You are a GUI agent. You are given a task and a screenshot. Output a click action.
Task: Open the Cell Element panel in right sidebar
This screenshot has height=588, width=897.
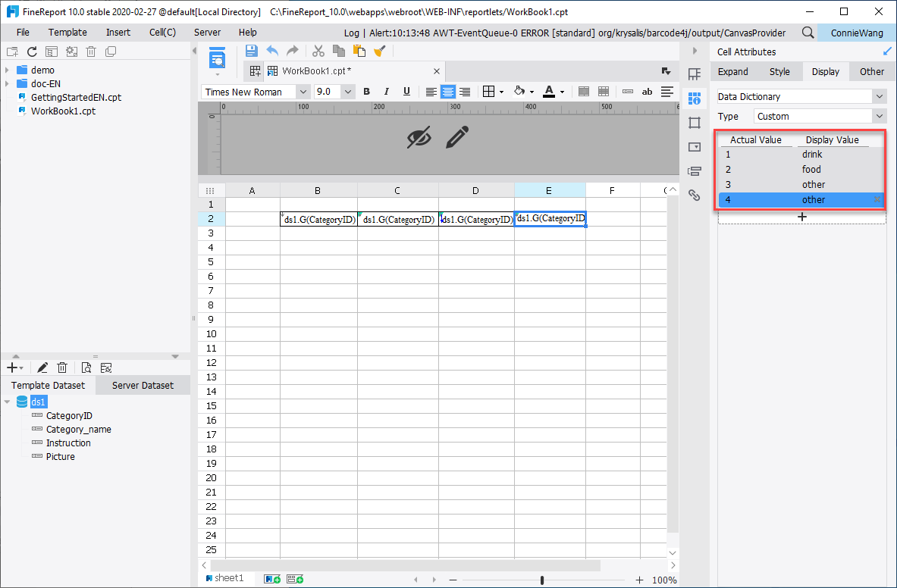(695, 73)
